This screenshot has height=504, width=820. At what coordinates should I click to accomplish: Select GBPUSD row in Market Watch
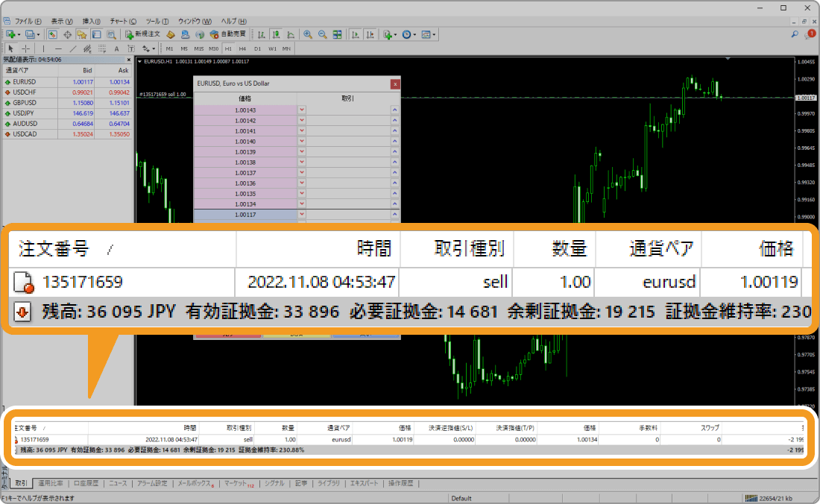point(67,102)
